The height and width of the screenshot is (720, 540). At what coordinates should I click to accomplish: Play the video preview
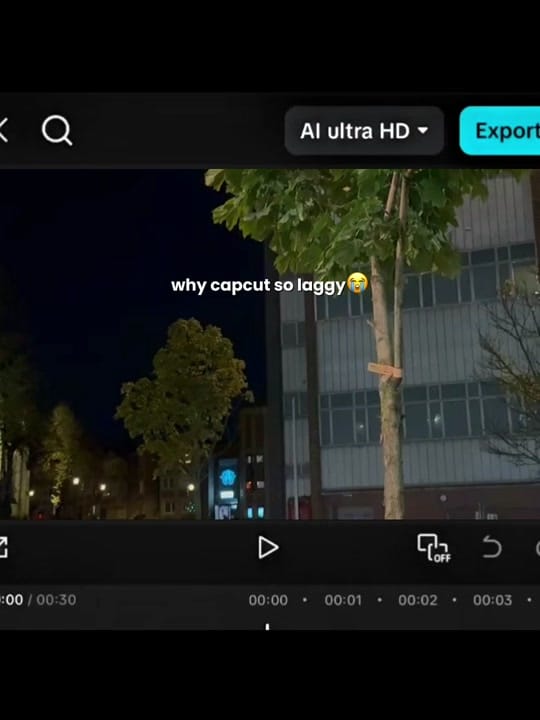tap(268, 547)
